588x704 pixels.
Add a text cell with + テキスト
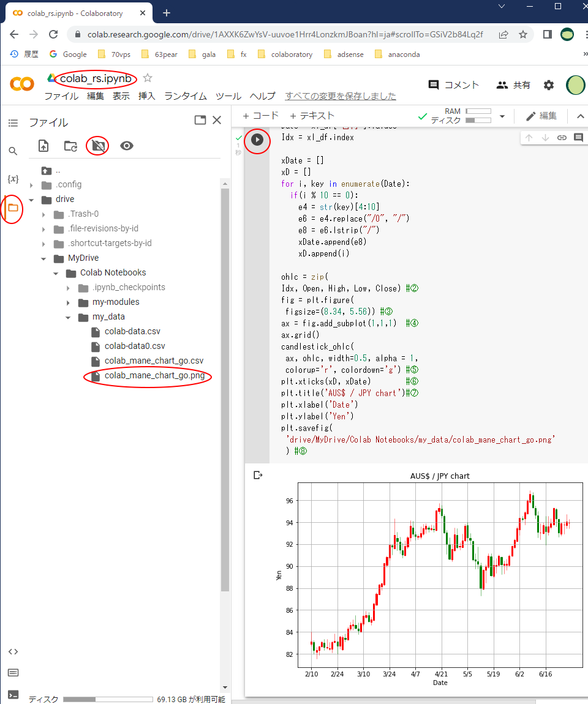click(312, 116)
